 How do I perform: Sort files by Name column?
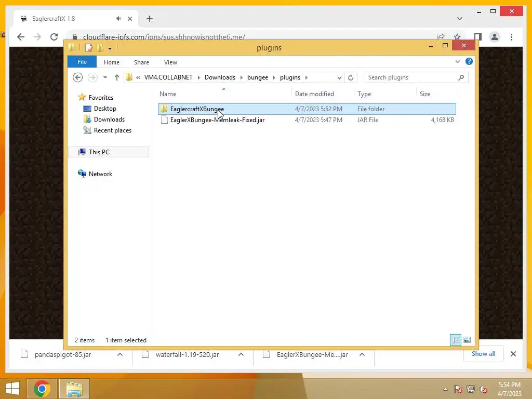pyautogui.click(x=168, y=94)
